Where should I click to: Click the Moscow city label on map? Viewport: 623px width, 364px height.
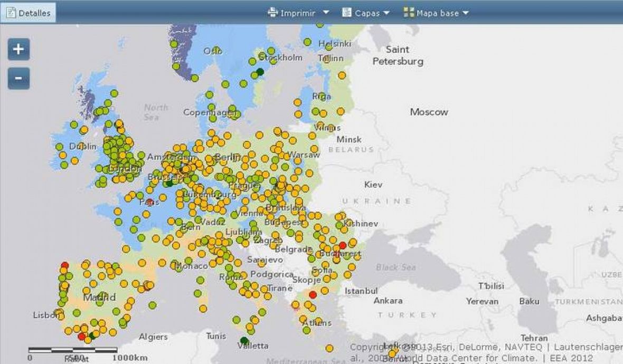(429, 112)
